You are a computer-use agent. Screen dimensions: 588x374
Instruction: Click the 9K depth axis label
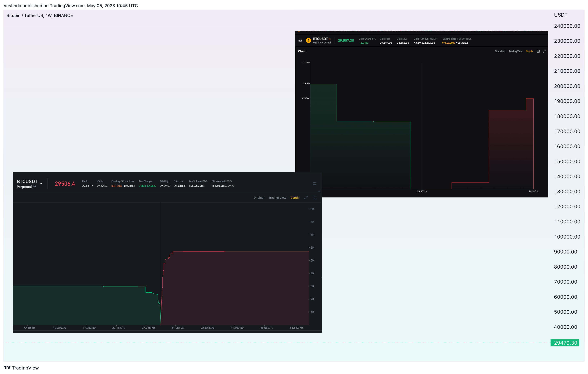tap(312, 209)
